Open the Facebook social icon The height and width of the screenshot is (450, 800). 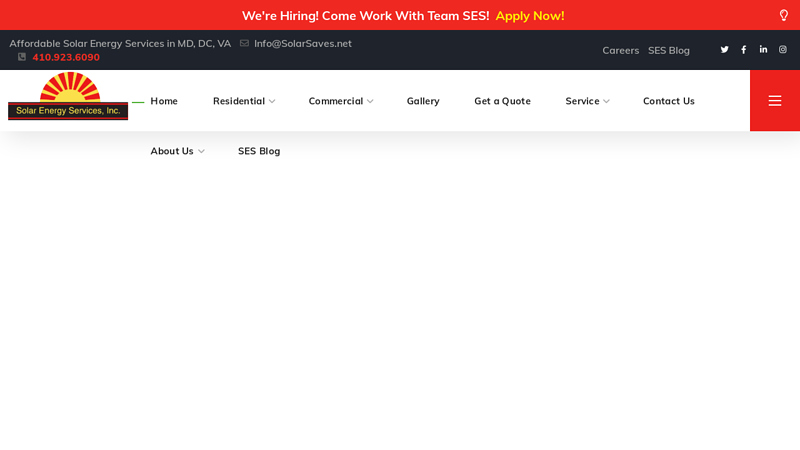743,49
